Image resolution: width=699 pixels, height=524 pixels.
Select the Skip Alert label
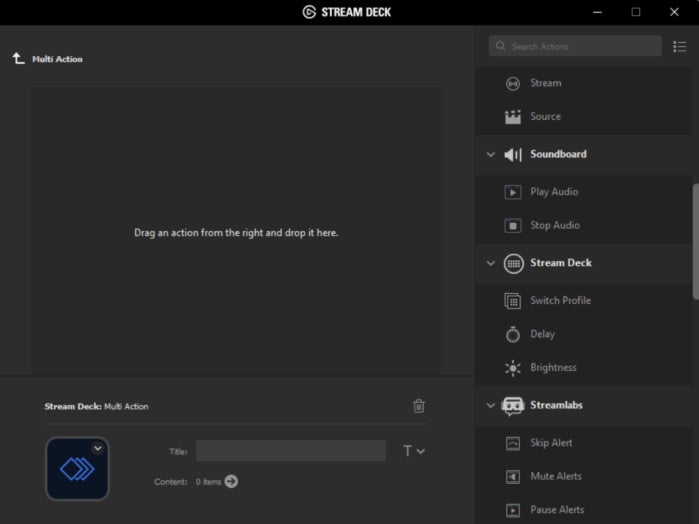[551, 443]
